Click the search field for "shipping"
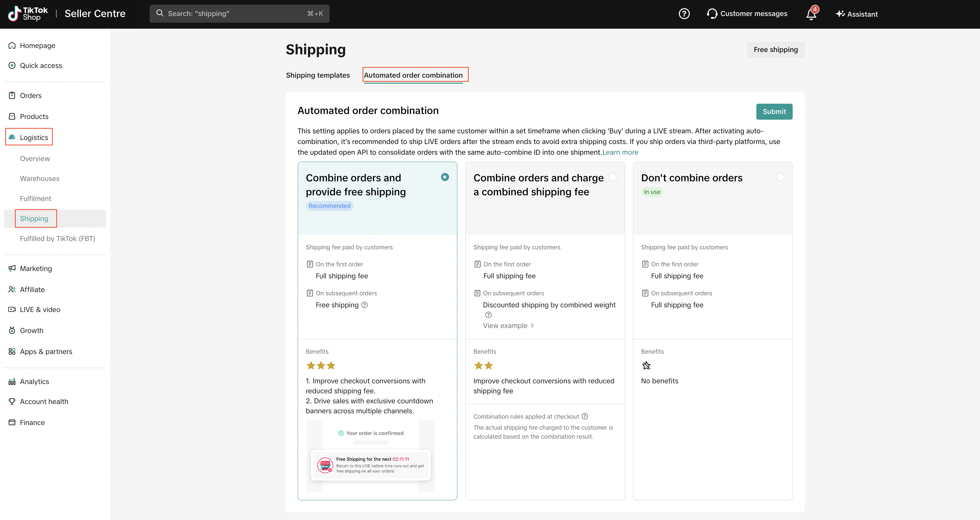The height and width of the screenshot is (520, 980). pyautogui.click(x=240, y=13)
